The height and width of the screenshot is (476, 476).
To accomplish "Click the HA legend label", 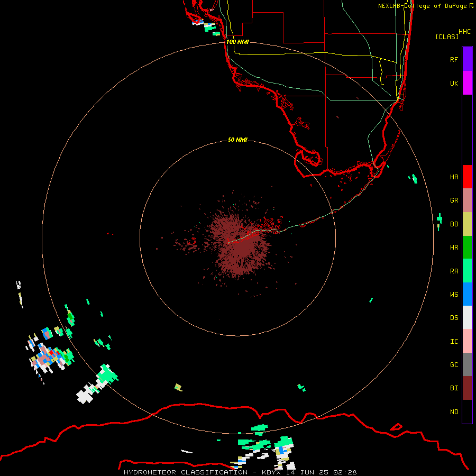I will pos(454,177).
